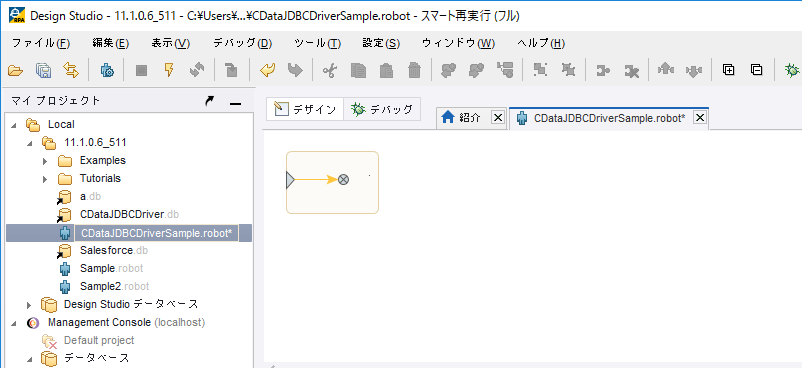
Task: Switch to デバッグ mode button
Action: coord(382,109)
